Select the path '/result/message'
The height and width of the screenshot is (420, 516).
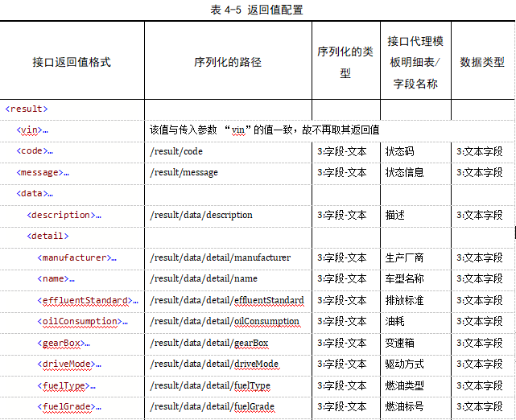[184, 172]
